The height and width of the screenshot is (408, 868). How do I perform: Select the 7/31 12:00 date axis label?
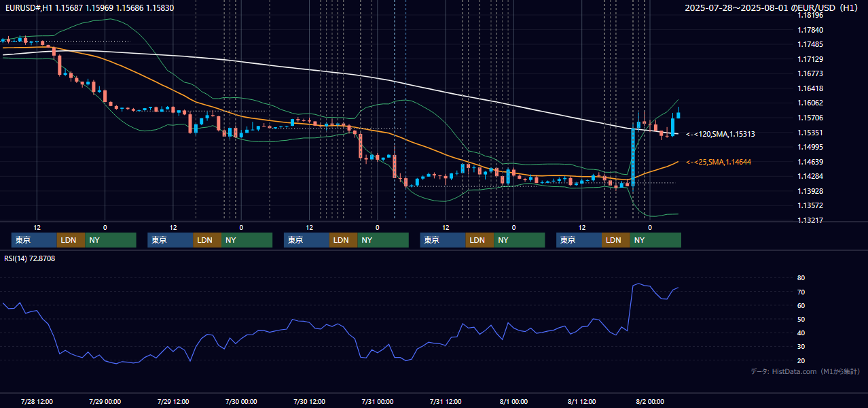point(446,401)
